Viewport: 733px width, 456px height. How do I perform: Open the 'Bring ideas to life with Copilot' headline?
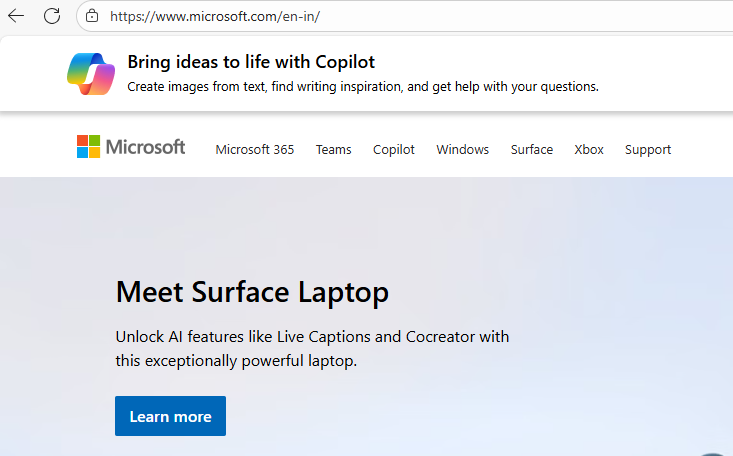point(251,62)
